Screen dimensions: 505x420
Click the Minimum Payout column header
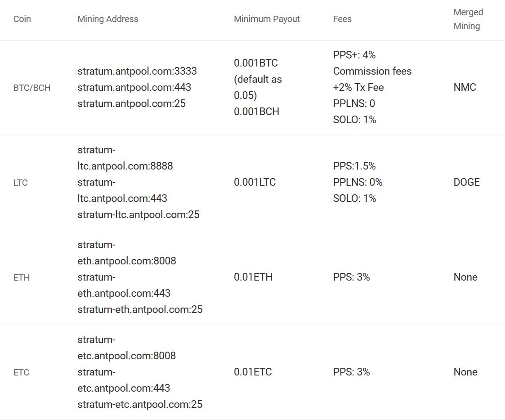[267, 19]
